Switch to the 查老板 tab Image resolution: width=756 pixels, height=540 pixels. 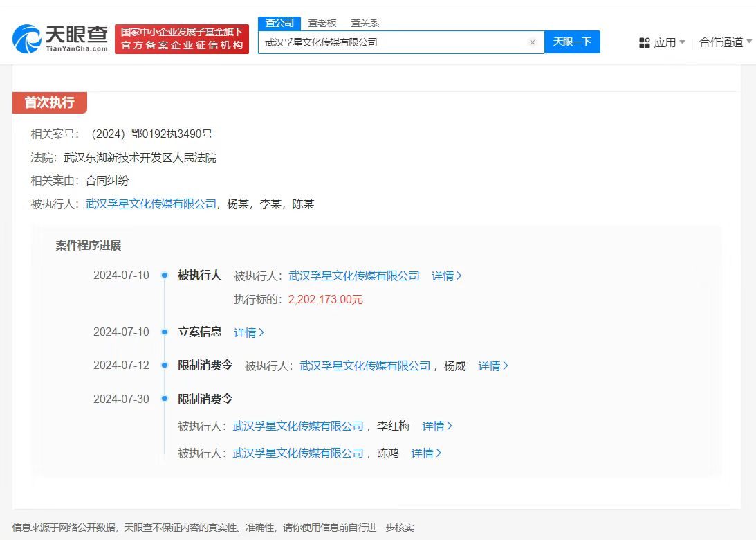pos(322,22)
